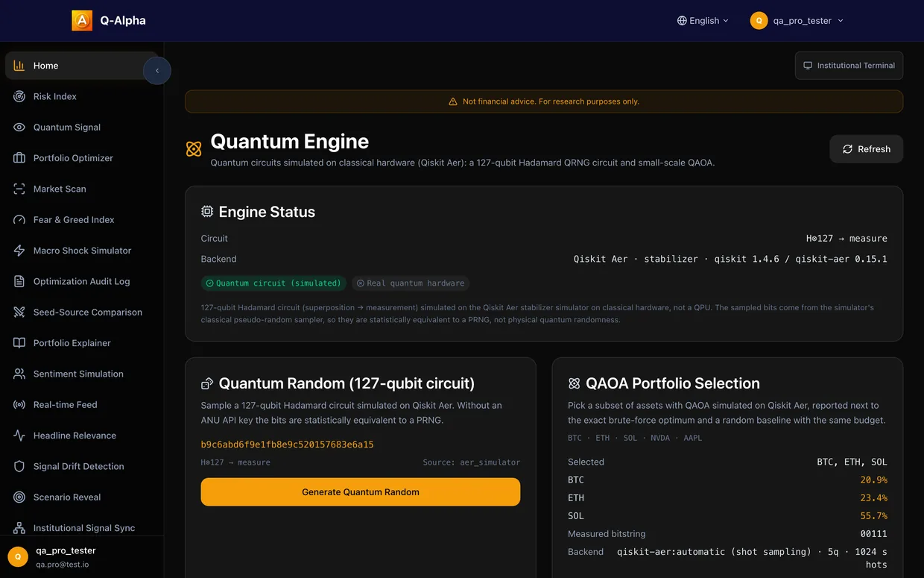Click the Sentiment Simulation people icon
The image size is (924, 578).
(19, 374)
